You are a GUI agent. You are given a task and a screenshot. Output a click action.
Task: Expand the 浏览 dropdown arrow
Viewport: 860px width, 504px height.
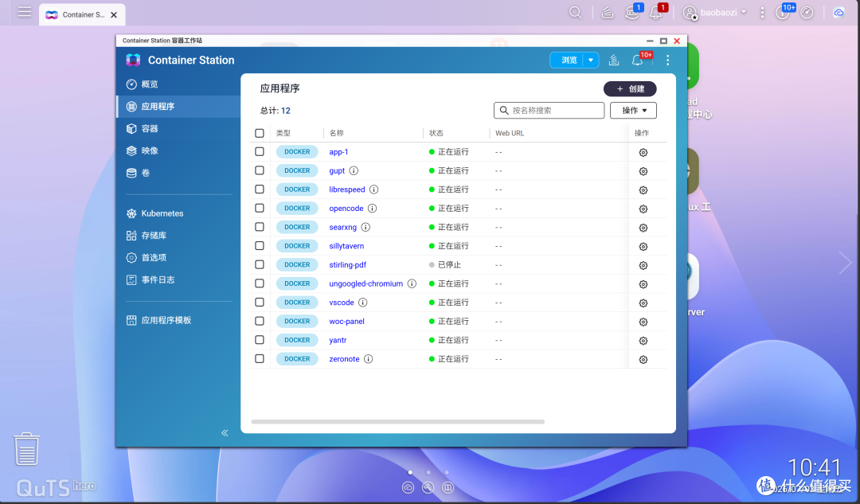[x=591, y=60]
